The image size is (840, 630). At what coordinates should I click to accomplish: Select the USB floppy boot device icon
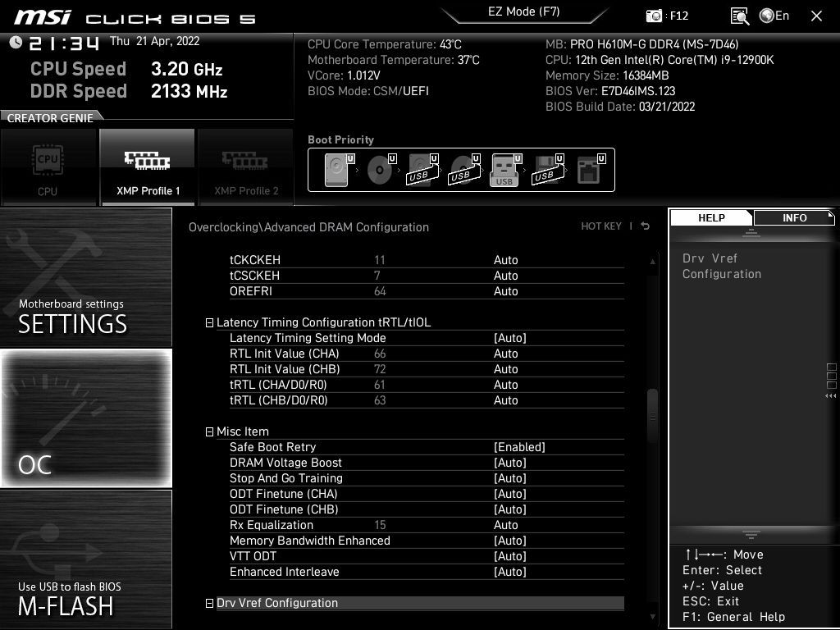click(547, 170)
